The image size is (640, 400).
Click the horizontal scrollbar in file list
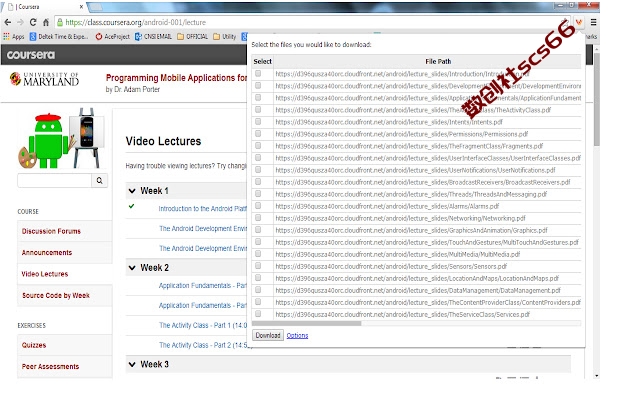pos(307,323)
